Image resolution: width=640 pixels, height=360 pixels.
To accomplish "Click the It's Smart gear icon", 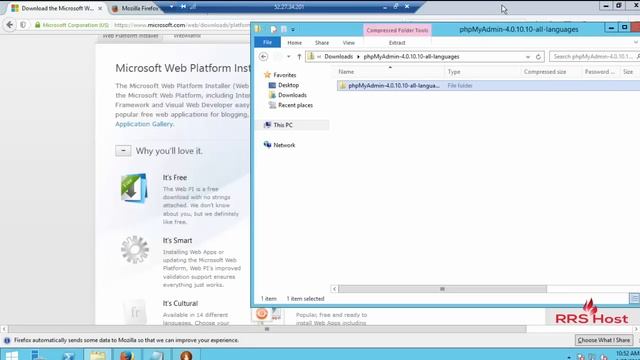I will point(135,249).
